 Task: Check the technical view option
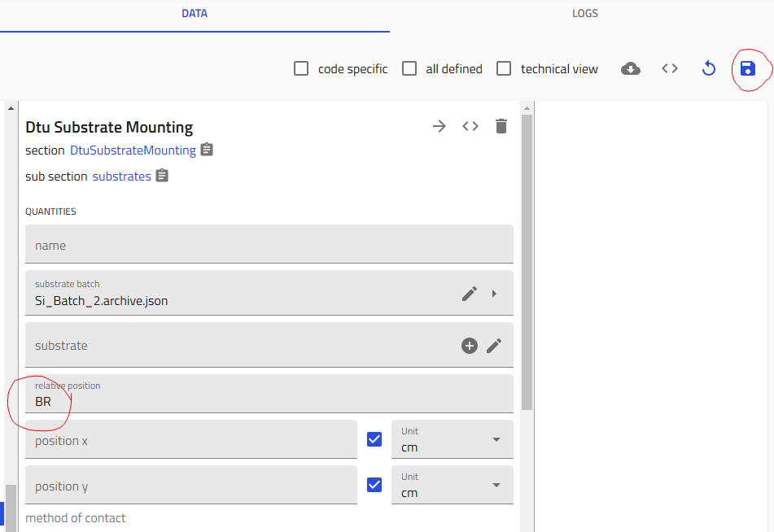point(505,69)
